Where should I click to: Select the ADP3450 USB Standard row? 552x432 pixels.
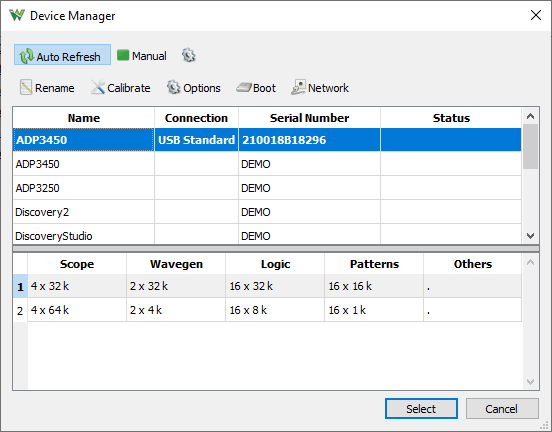(267, 140)
